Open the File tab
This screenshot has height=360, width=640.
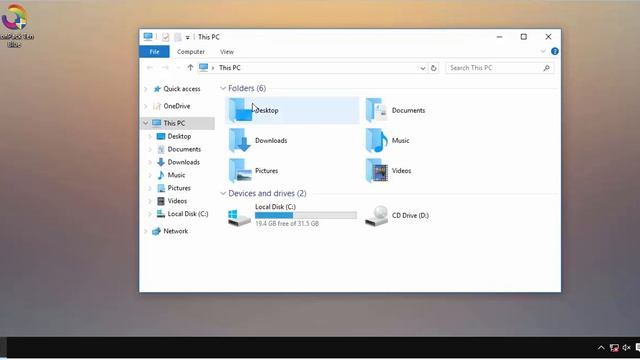point(154,52)
